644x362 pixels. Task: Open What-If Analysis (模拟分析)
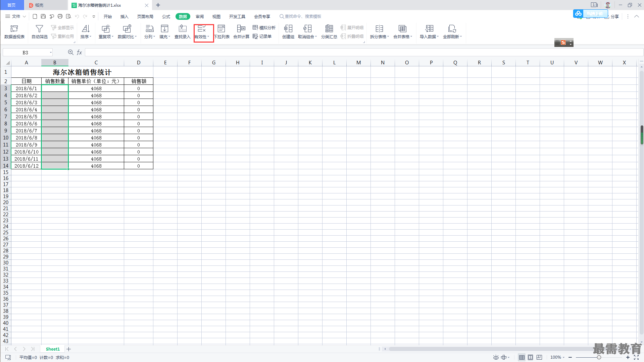(264, 27)
